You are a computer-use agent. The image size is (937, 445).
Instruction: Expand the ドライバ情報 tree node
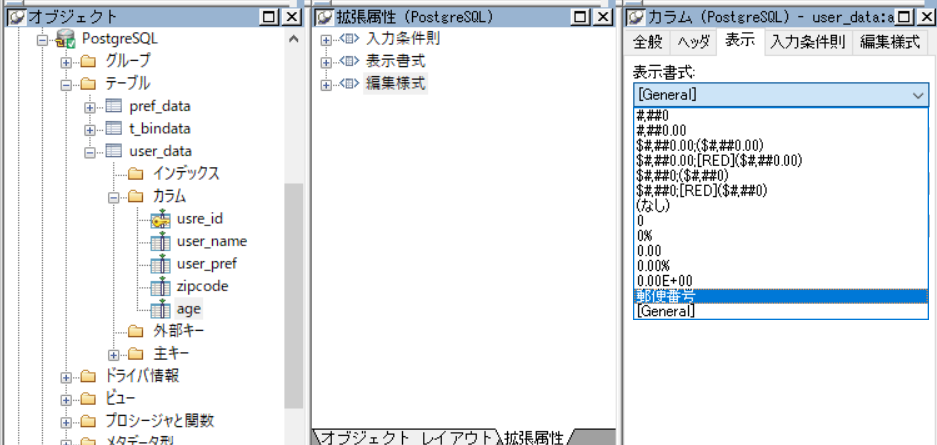coord(66,378)
